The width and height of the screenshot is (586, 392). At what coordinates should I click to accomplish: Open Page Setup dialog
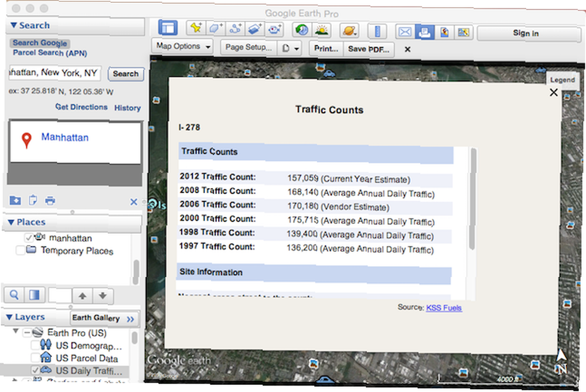point(248,47)
